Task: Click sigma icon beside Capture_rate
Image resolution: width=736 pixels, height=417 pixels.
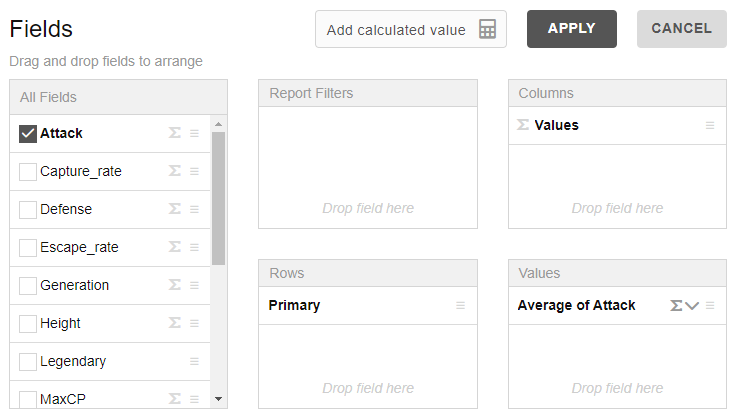Action: pyautogui.click(x=175, y=171)
